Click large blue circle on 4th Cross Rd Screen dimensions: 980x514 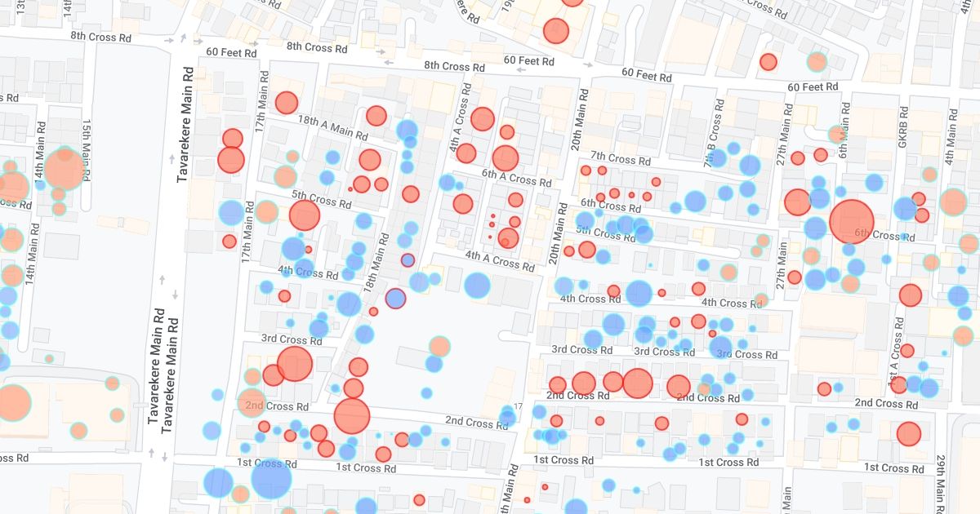tap(639, 293)
